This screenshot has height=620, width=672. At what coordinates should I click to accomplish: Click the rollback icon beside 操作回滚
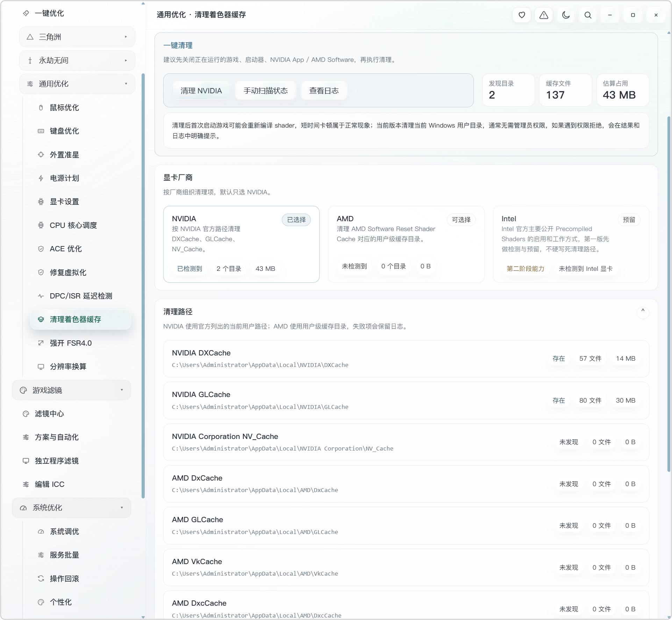[41, 579]
